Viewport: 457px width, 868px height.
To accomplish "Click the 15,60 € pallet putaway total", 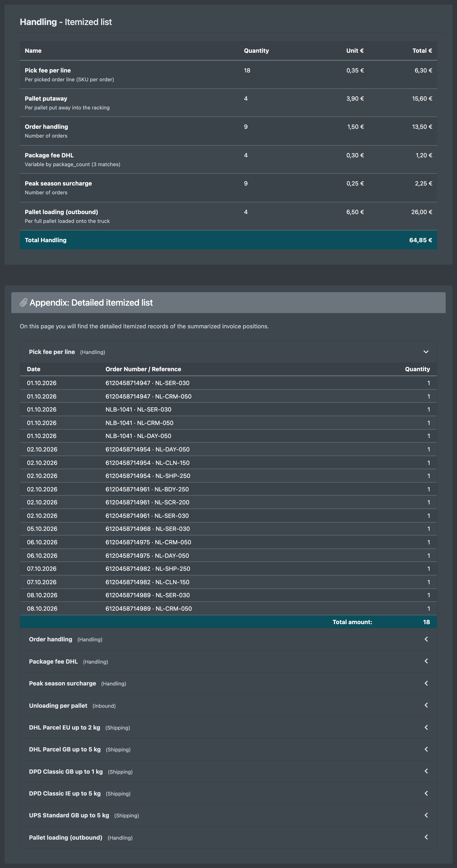I will click(x=422, y=99).
